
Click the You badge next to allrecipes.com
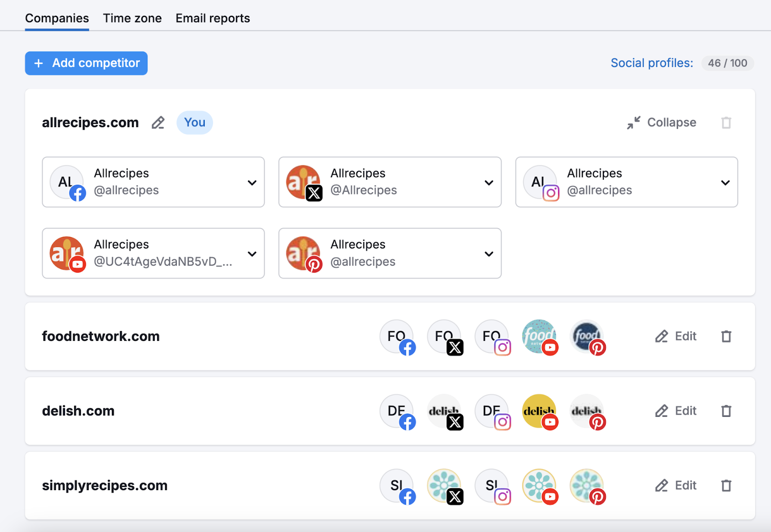[195, 123]
